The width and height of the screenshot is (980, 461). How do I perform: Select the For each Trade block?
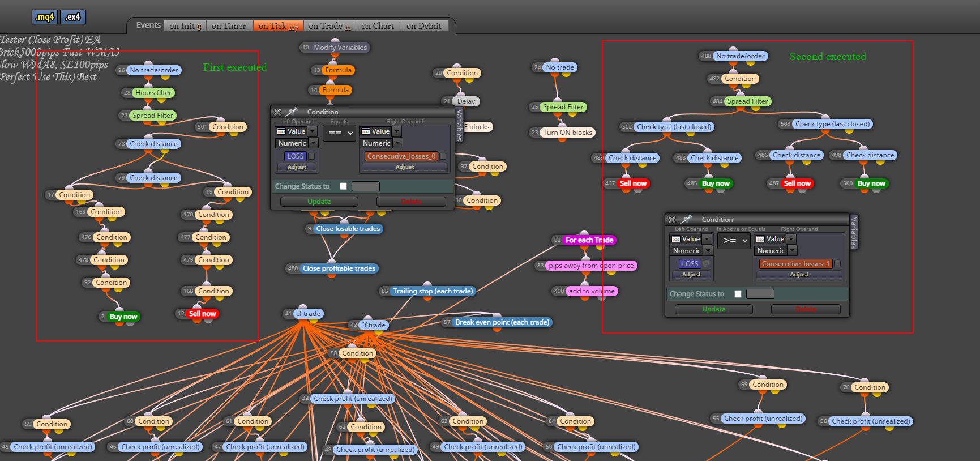click(589, 240)
